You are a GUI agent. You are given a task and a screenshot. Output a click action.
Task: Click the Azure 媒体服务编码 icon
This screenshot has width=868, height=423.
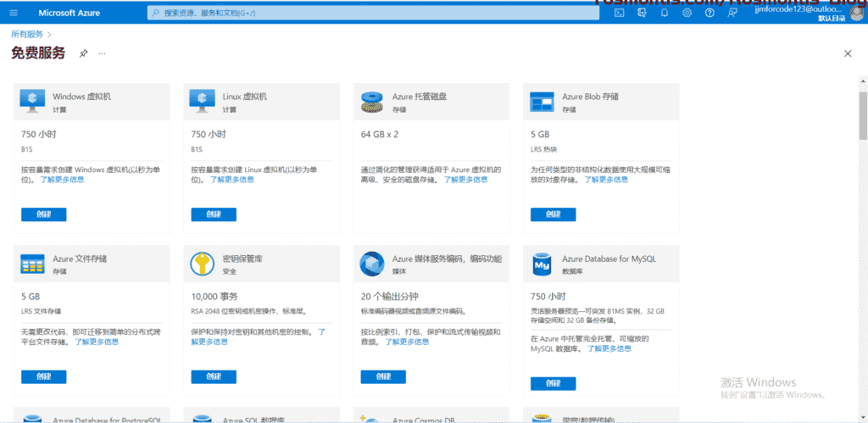click(x=373, y=264)
